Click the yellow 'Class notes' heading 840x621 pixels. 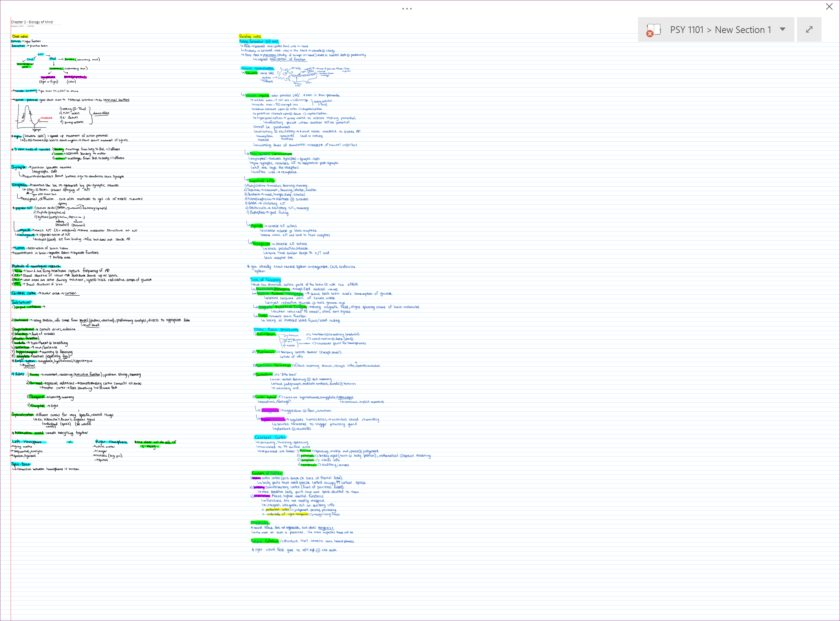pyautogui.click(x=20, y=37)
